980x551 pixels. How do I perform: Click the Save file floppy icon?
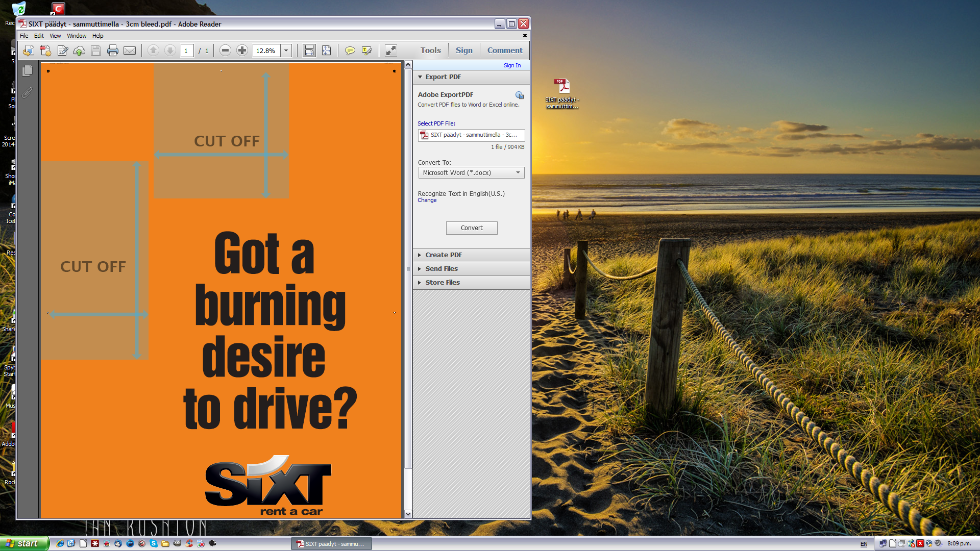click(96, 51)
